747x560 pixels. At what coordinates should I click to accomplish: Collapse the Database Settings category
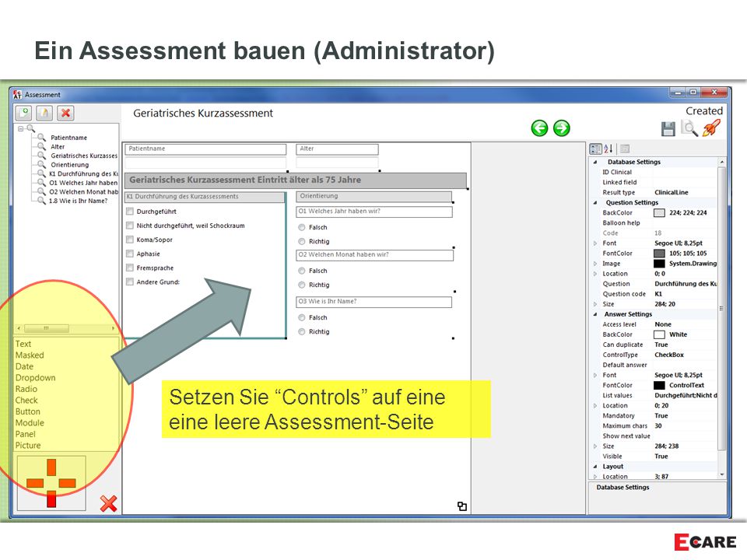[x=595, y=162]
